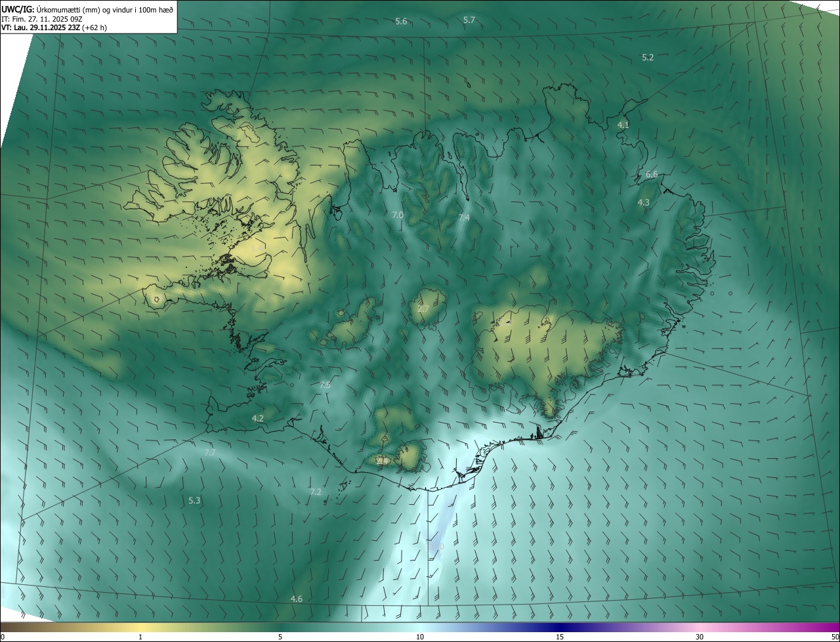The image size is (840, 642).
Task: Click the 30 tick on the color scale
Action: (x=700, y=637)
